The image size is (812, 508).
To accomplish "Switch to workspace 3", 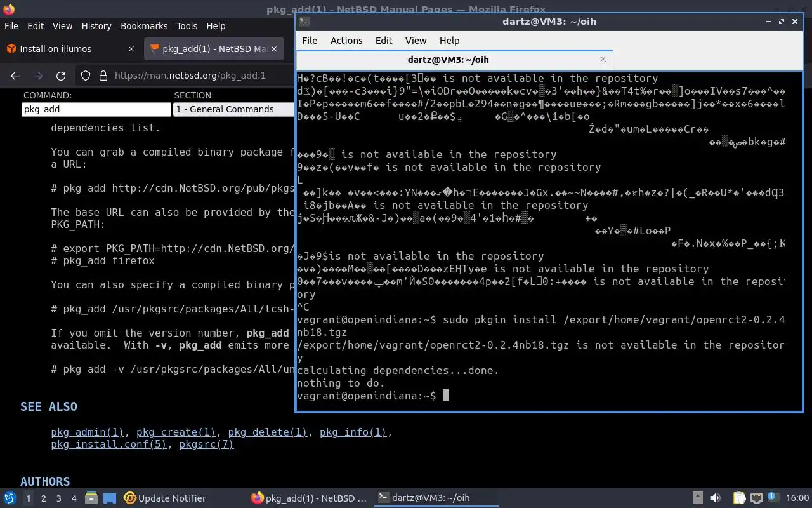I will (x=58, y=498).
